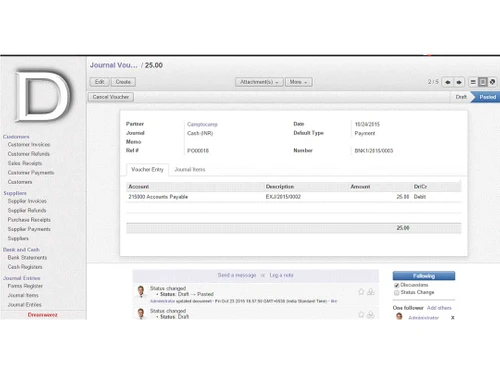500x375 pixels.
Task: Click the Description column header
Action: (280, 187)
